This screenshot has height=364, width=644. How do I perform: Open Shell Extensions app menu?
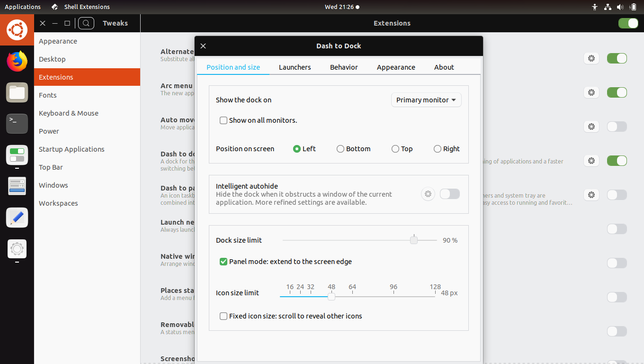click(x=80, y=7)
